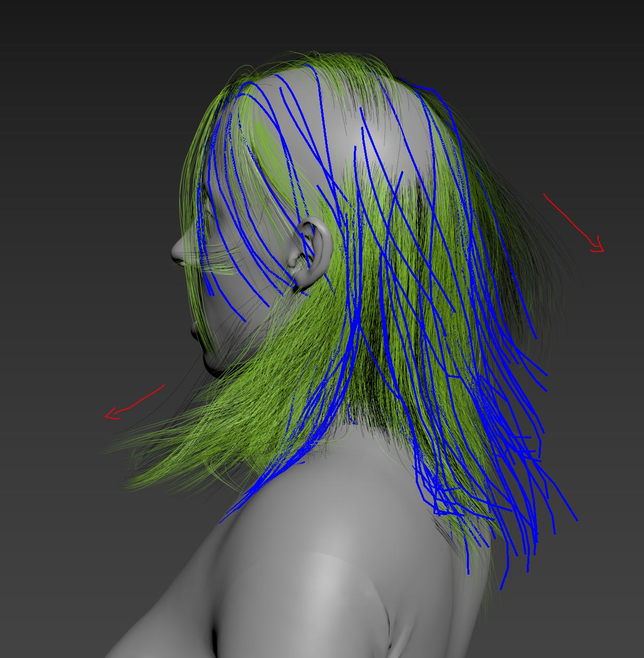
Task: Click the red arrow at upper right
Action: tap(573, 223)
